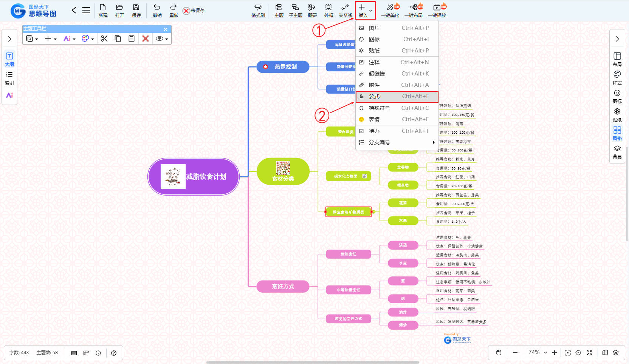
Task: Click the scissors cut icon in topic toolbar
Action: coord(104,39)
